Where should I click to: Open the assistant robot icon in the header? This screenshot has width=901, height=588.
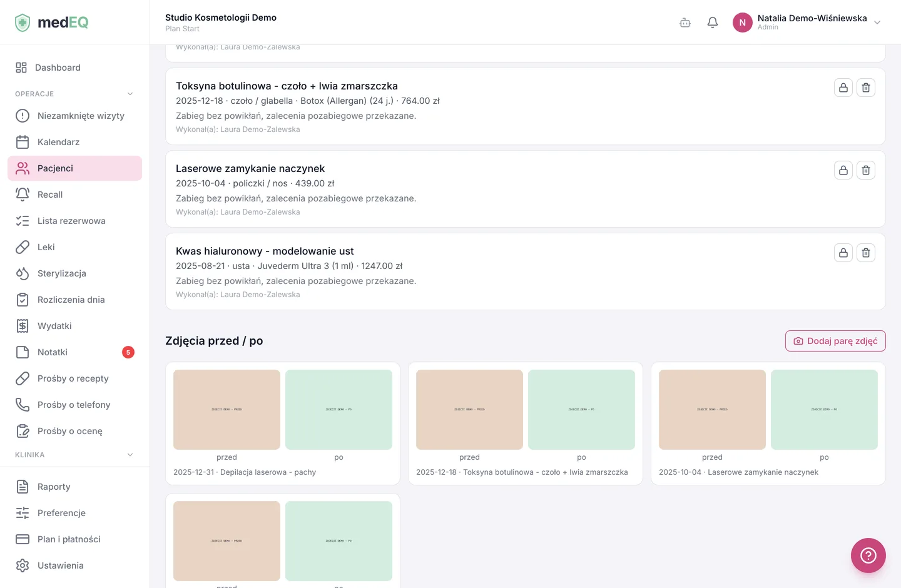pyautogui.click(x=685, y=23)
